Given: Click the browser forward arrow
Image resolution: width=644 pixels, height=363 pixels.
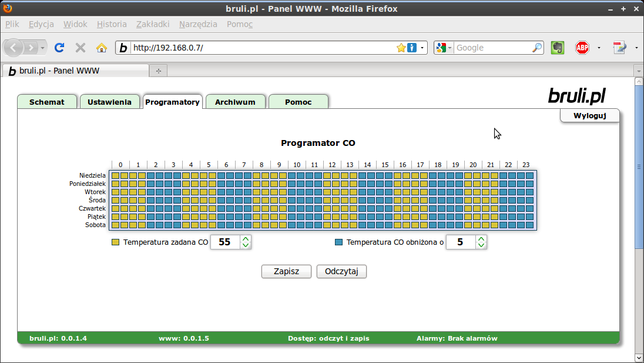Looking at the screenshot, I should (31, 48).
